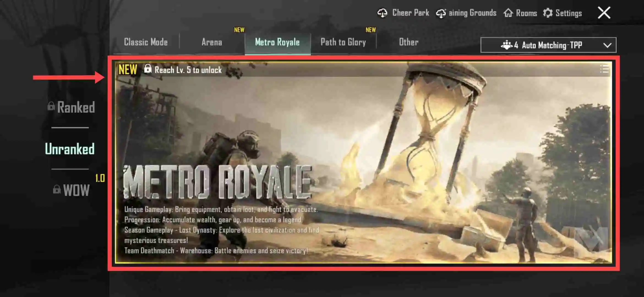Open list icon on Metro Royale banner

[604, 69]
